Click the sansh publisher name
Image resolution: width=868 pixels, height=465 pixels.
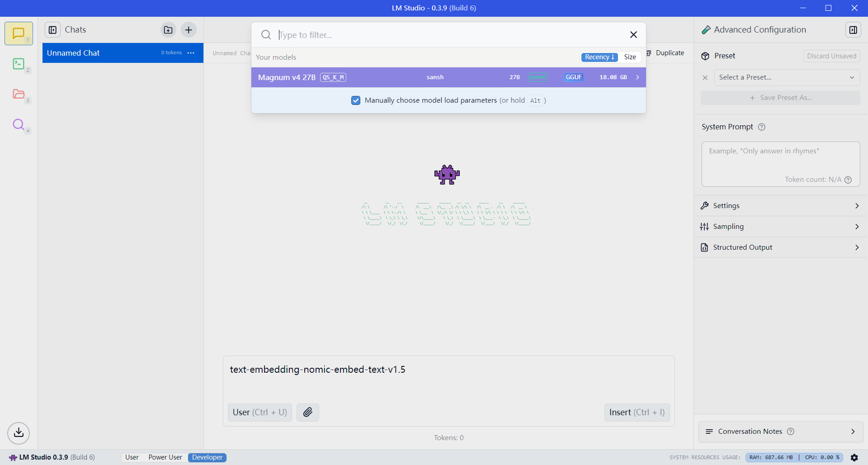coord(435,77)
